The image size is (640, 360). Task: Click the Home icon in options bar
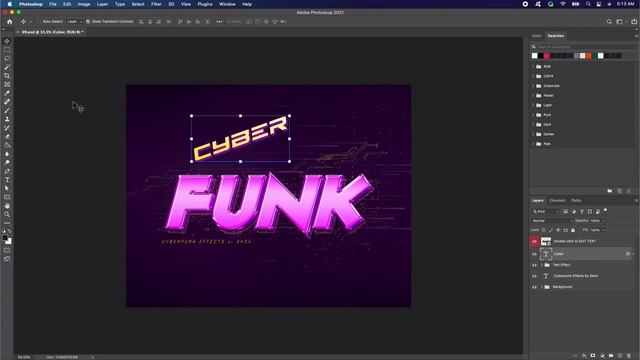point(9,22)
